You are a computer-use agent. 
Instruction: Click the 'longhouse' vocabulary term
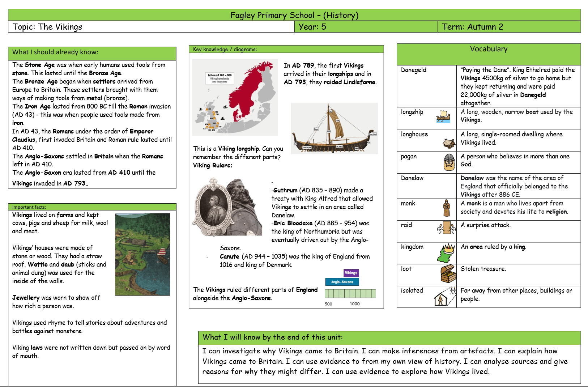414,134
